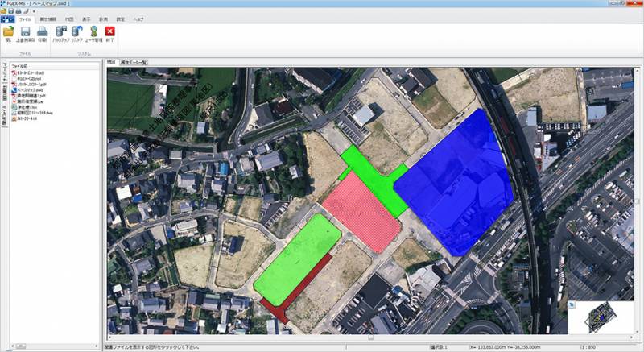Click the 開く (Open) folder icon
The height and width of the screenshot is (352, 644).
(x=8, y=33)
